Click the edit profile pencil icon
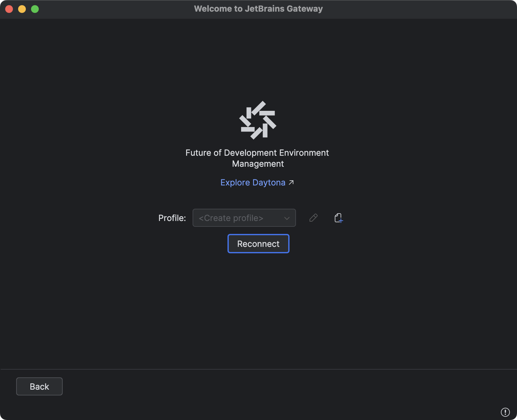 click(x=313, y=218)
